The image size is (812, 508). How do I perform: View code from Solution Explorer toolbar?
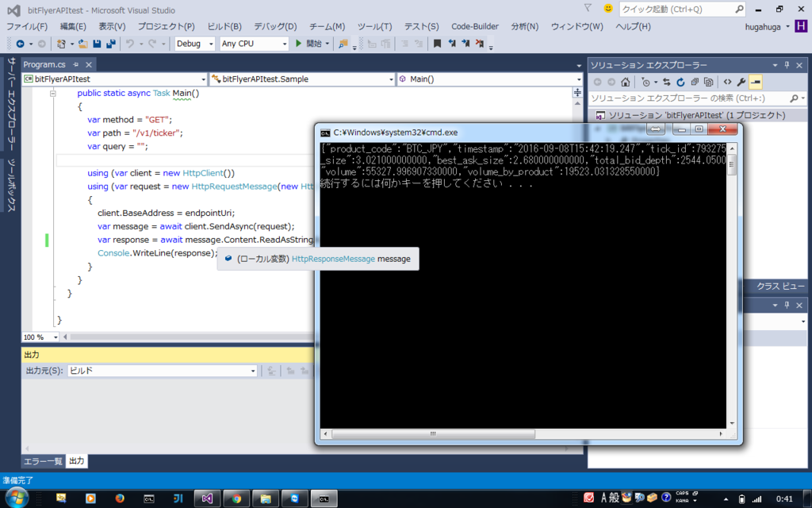pyautogui.click(x=728, y=82)
